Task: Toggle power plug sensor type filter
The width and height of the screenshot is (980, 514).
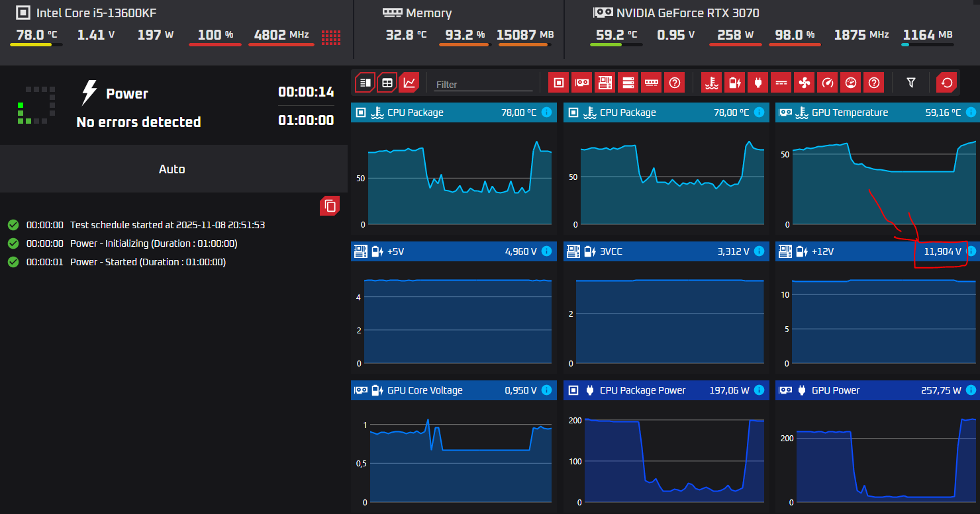Action: point(758,83)
